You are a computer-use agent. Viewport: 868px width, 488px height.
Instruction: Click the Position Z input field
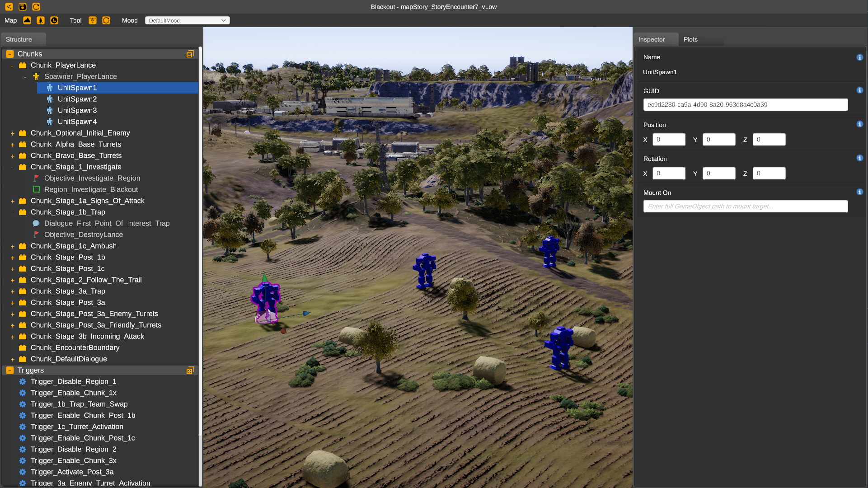769,139
